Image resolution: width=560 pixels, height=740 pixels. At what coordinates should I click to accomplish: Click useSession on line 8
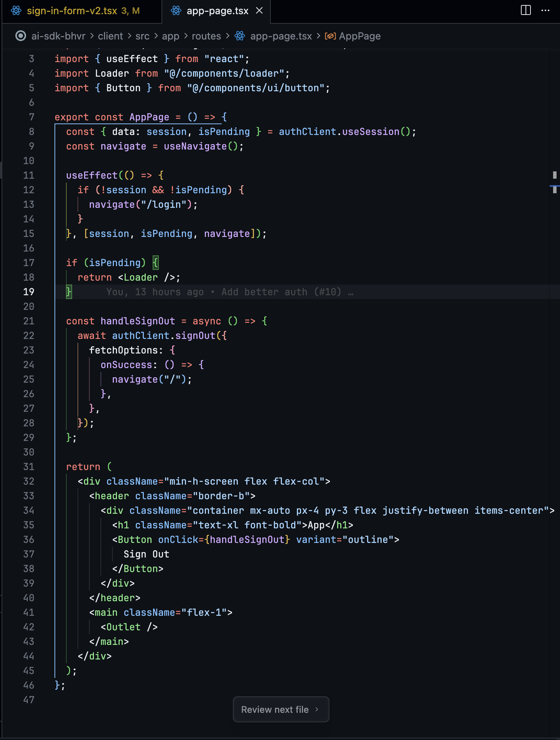tap(371, 132)
